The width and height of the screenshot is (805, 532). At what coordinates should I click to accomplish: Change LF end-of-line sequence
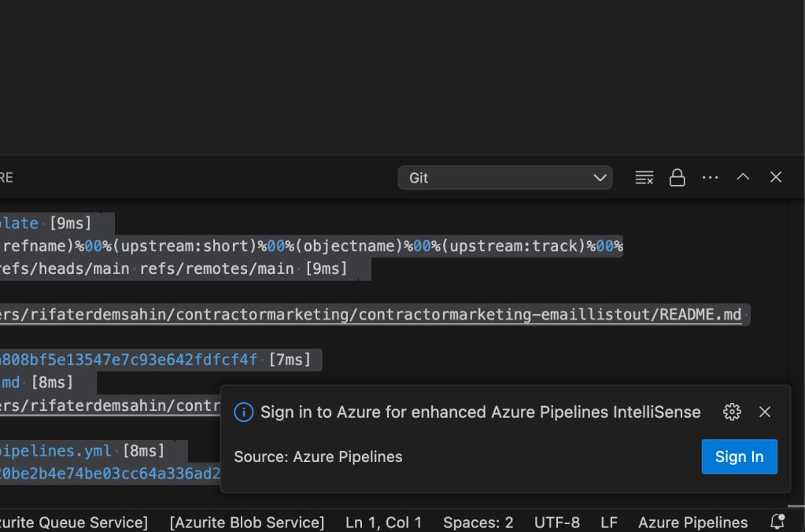[609, 523]
